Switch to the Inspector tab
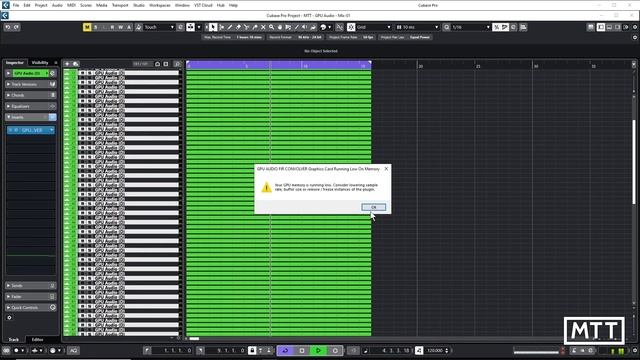Viewport: 640px width, 360px height. (x=15, y=62)
